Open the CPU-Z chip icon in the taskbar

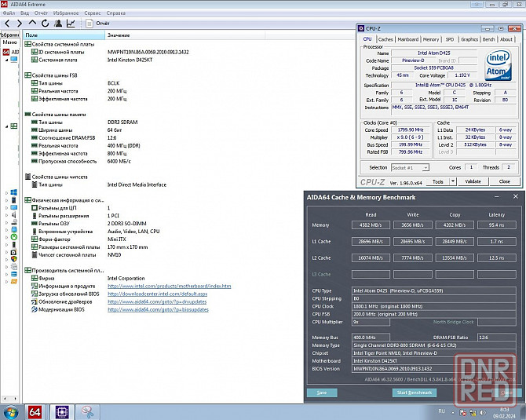[x=63, y=411]
